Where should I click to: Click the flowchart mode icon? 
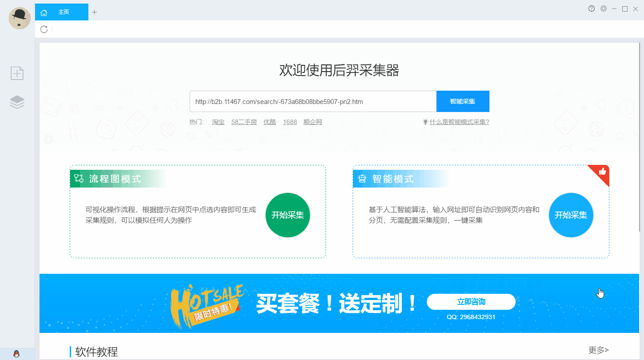pyautogui.click(x=79, y=179)
